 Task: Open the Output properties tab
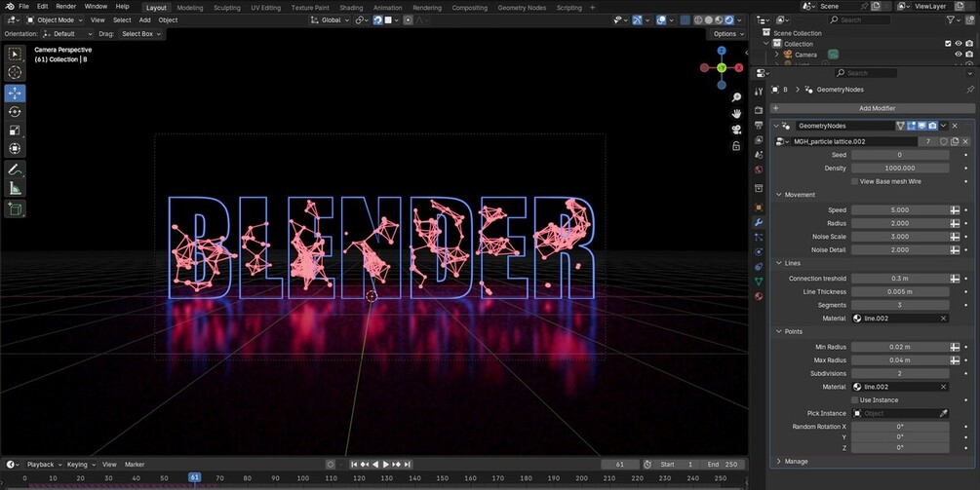[x=759, y=125]
